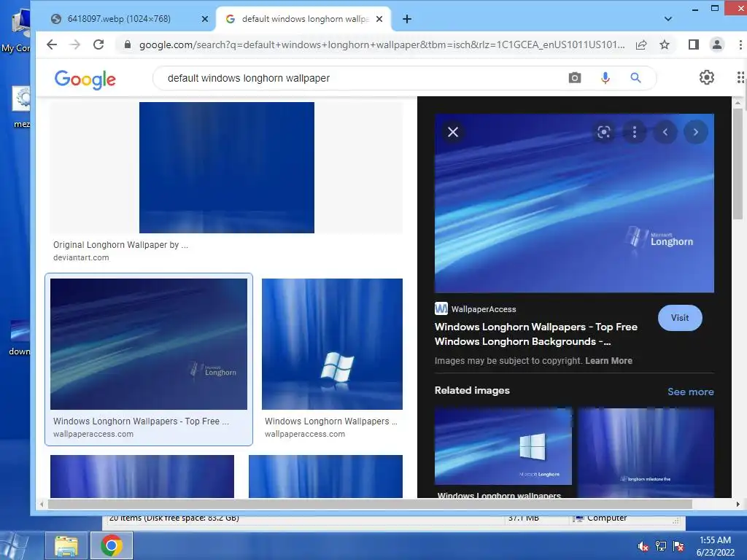Open the WallpaperAccess source name link
Image resolution: width=747 pixels, height=560 pixels.
point(484,309)
